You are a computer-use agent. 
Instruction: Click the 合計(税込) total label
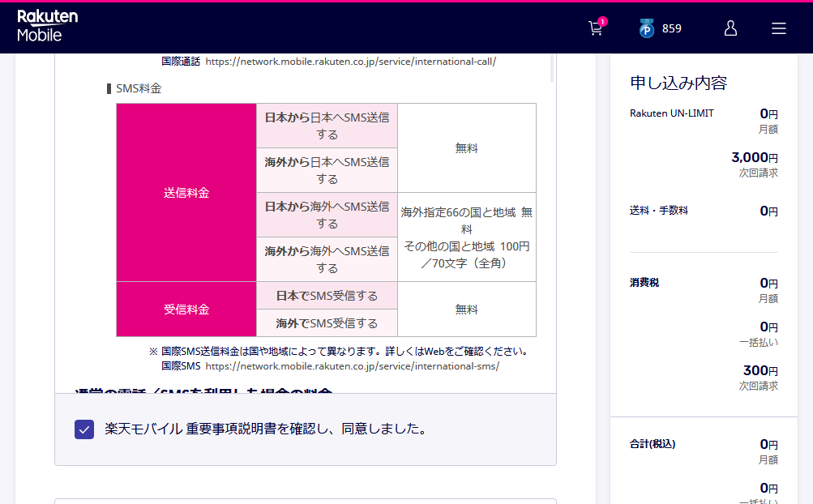pyautogui.click(x=653, y=444)
